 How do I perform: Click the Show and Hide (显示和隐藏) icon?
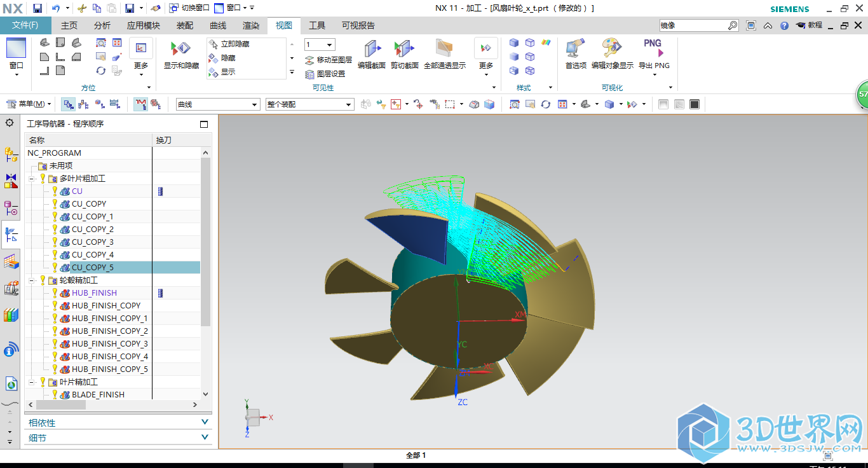click(x=181, y=49)
